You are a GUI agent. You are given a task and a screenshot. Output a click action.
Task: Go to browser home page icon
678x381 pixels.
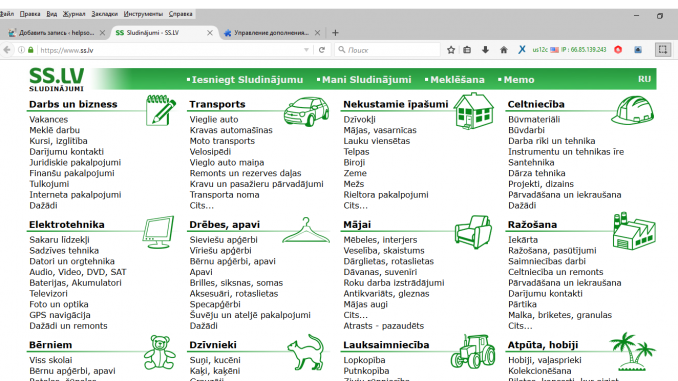click(x=503, y=50)
